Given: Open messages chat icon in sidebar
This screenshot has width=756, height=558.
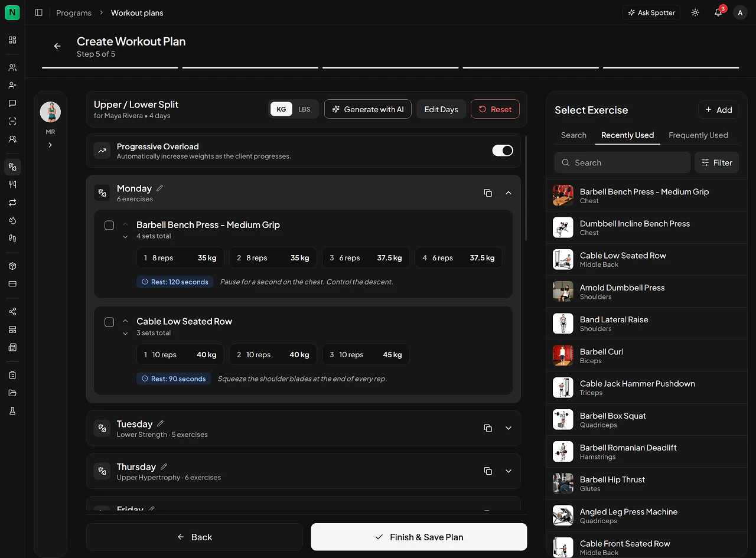Looking at the screenshot, I should pos(12,103).
